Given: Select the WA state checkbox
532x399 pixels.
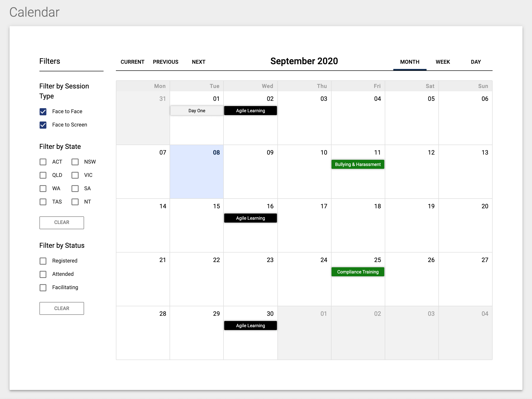Looking at the screenshot, I should [x=43, y=189].
